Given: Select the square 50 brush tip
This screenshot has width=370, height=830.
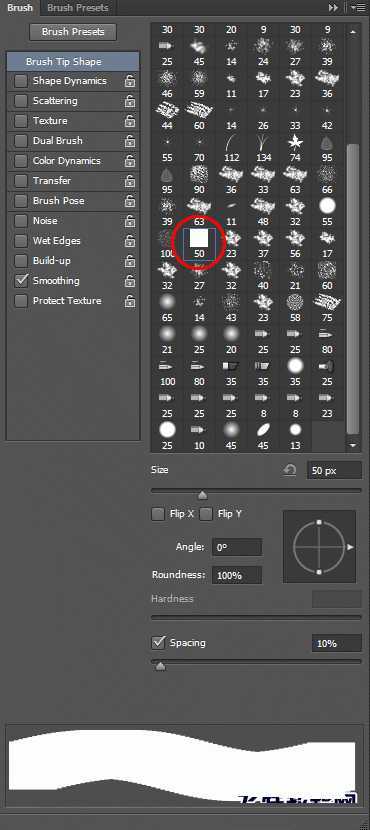Looking at the screenshot, I should pos(199,238).
